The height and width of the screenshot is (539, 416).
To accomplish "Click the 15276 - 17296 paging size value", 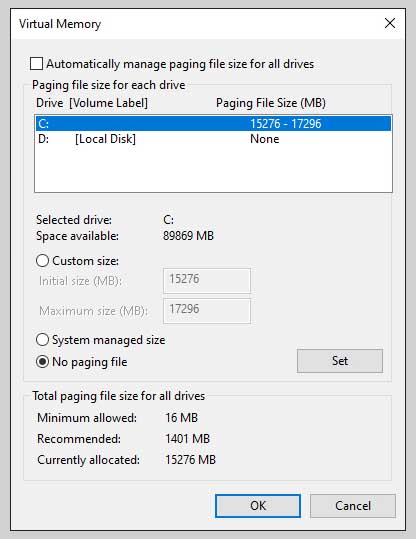I will click(x=285, y=124).
